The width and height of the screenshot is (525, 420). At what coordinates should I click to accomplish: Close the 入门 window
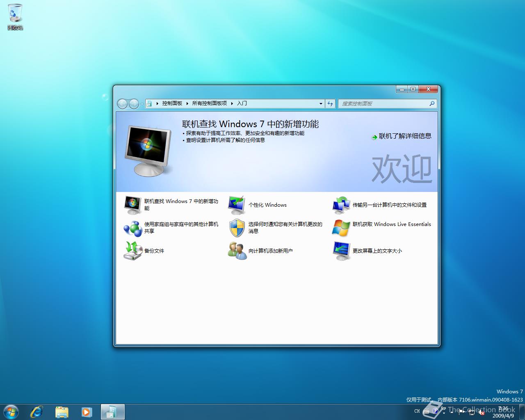pyautogui.click(x=428, y=89)
